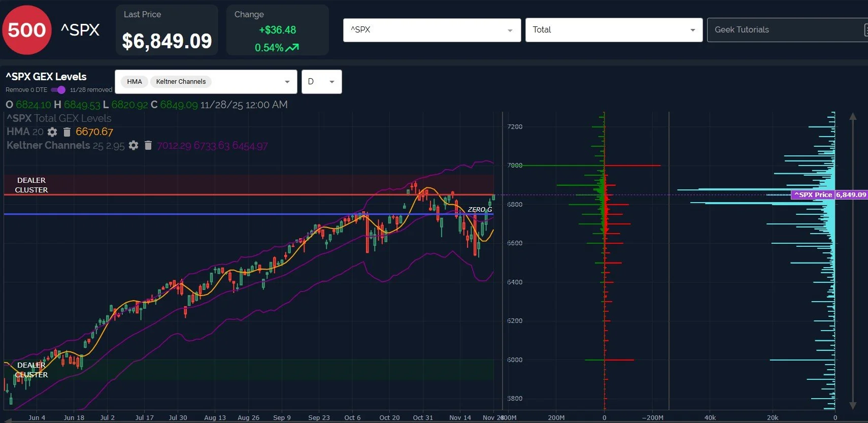Open the ^SPX ticker dropdown
This screenshot has height=423, width=868.
[432, 30]
